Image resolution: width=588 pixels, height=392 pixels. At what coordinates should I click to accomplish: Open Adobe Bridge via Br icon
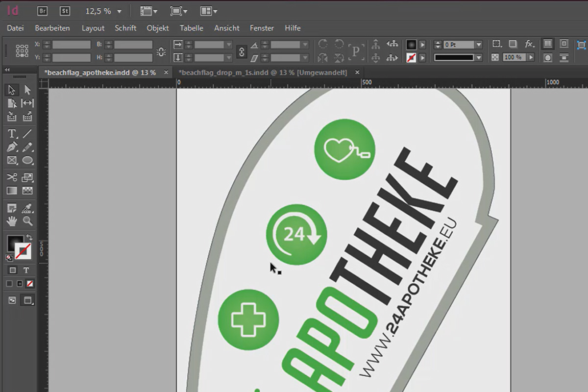point(43,11)
